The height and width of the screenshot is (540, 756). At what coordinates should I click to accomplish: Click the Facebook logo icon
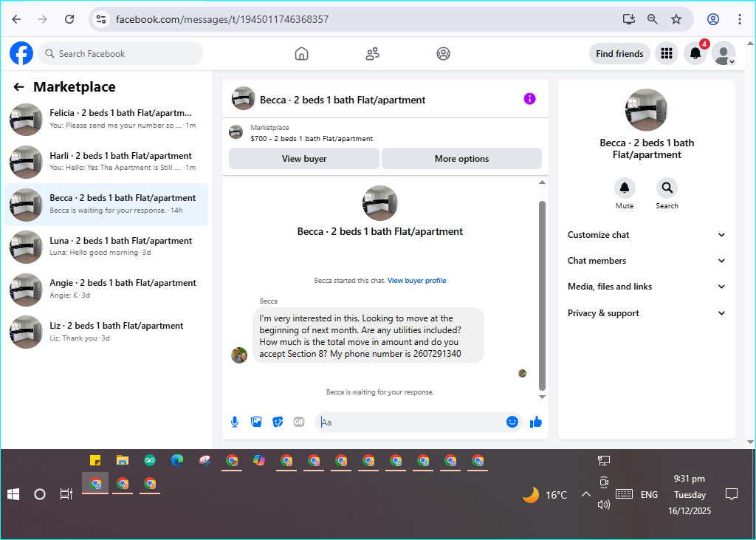click(21, 54)
